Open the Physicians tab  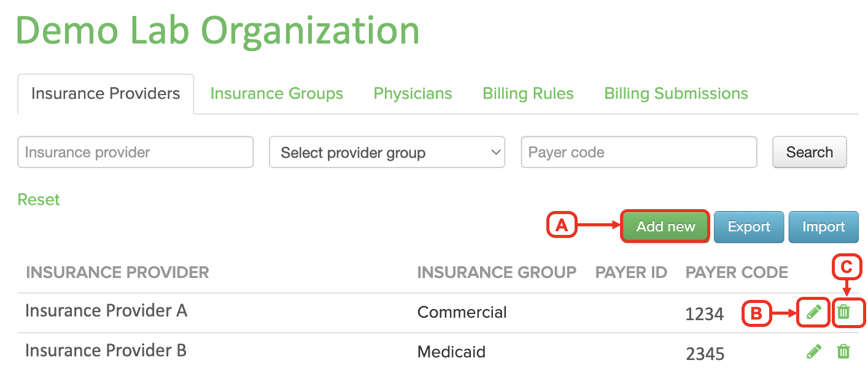pos(413,94)
